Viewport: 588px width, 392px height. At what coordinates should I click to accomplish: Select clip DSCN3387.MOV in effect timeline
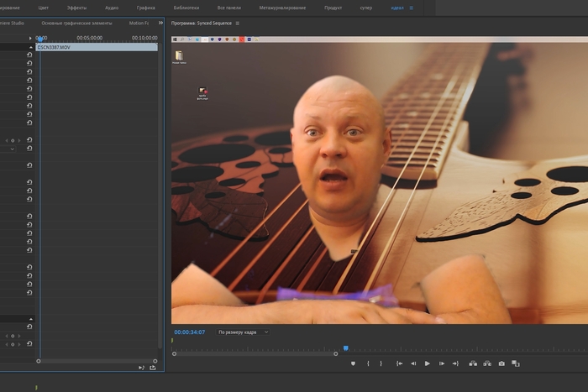pos(97,48)
